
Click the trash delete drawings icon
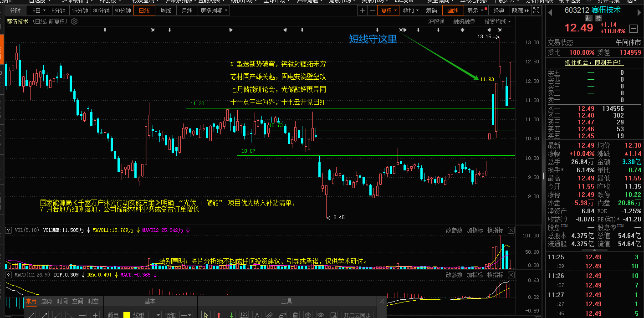295,314
